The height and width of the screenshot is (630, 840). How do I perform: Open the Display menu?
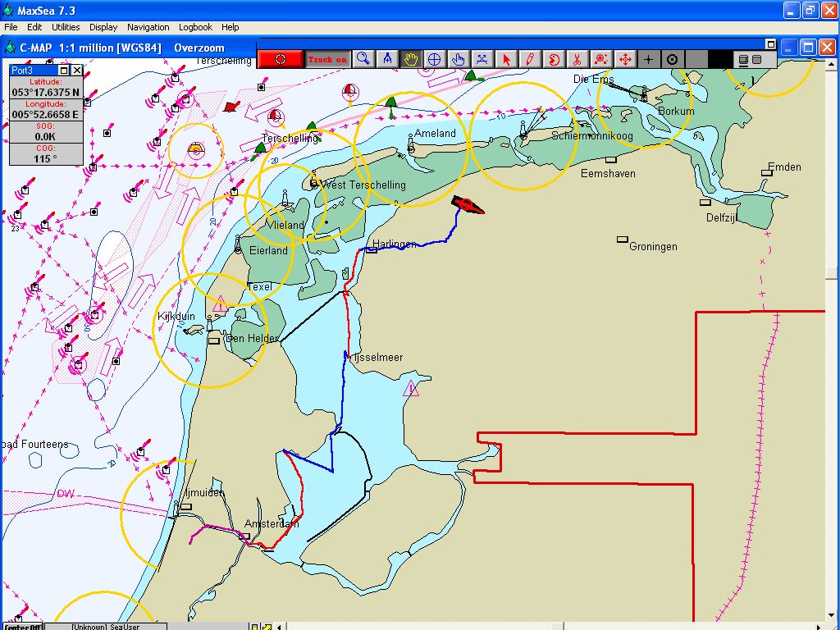(103, 27)
